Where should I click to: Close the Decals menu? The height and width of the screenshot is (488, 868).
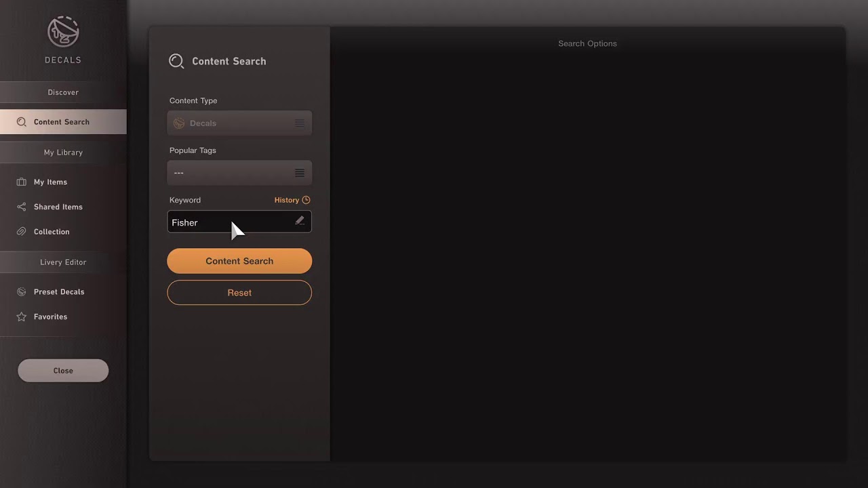click(x=63, y=371)
